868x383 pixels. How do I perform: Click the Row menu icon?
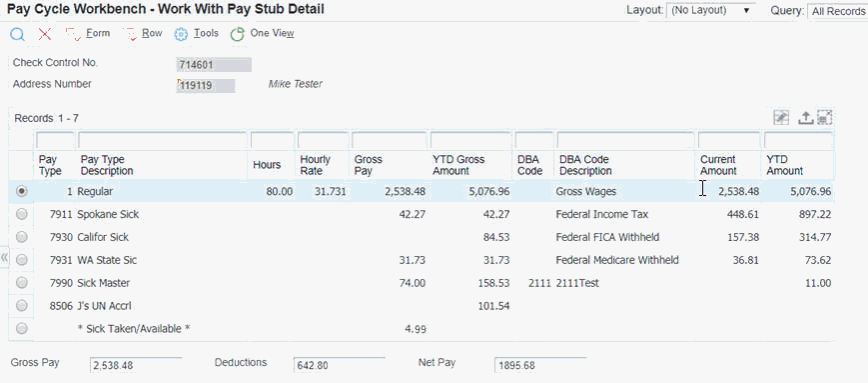click(x=131, y=34)
